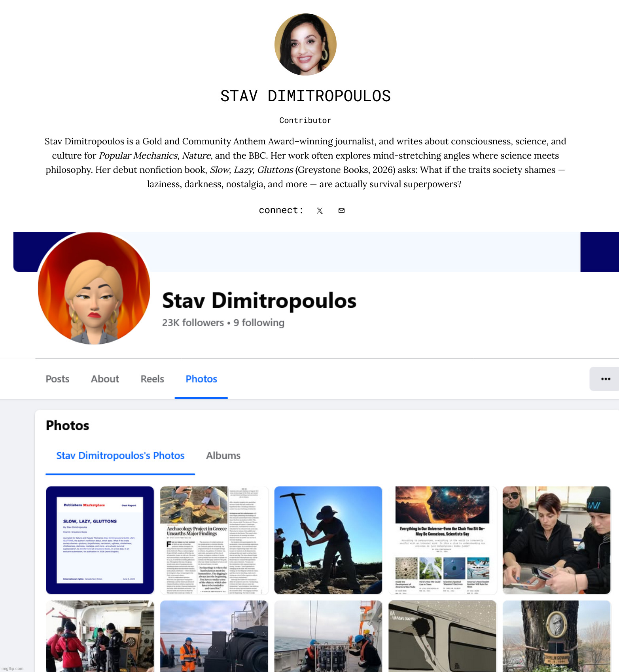
Task: Open the tree with memorial plaque photo
Action: (x=557, y=636)
